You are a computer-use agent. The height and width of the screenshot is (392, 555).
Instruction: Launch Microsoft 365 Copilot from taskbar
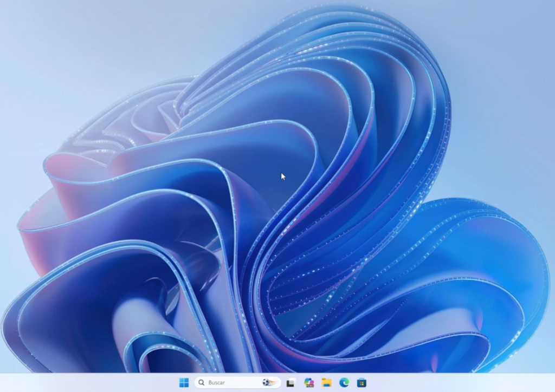click(309, 382)
